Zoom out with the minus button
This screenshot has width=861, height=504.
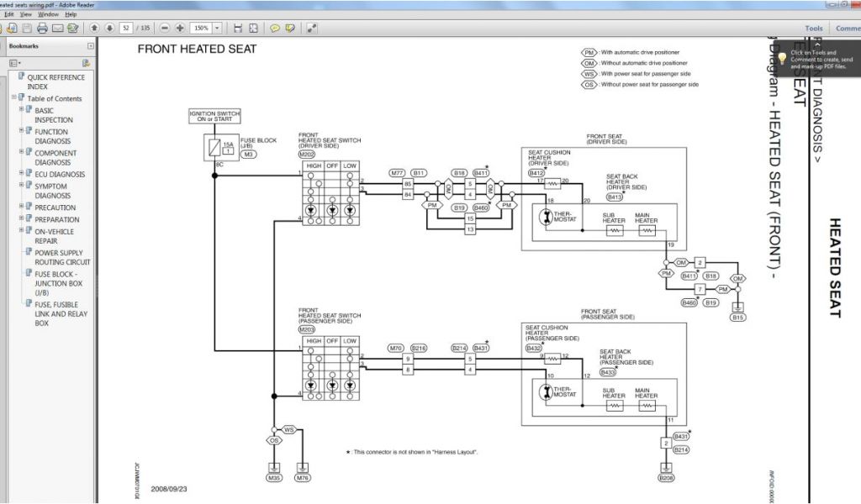coord(165,28)
